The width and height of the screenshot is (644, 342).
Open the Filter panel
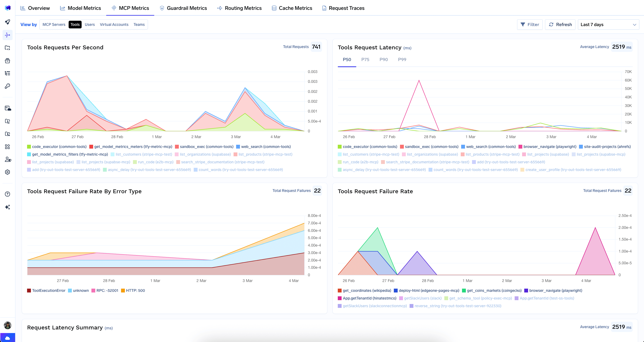click(530, 24)
